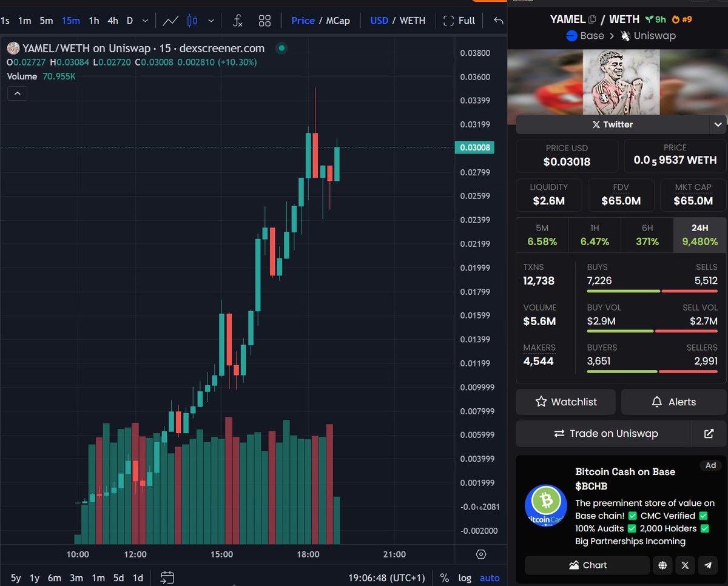The width and height of the screenshot is (728, 586).
Task: Open trade in new window icon
Action: pos(709,434)
